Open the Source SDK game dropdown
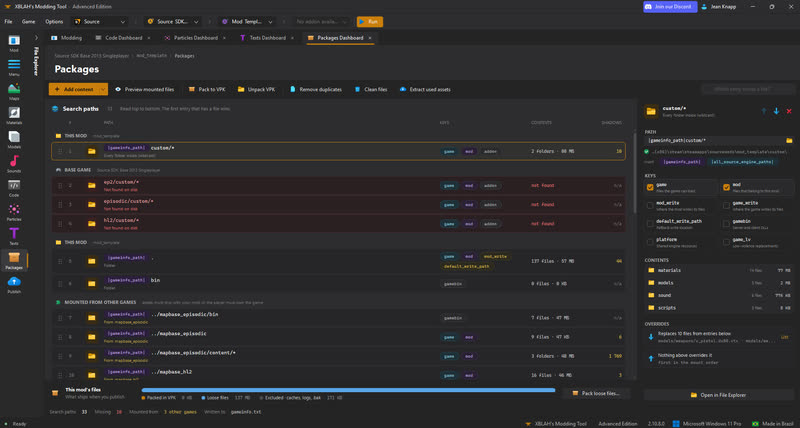The width and height of the screenshot is (800, 428). (172, 21)
